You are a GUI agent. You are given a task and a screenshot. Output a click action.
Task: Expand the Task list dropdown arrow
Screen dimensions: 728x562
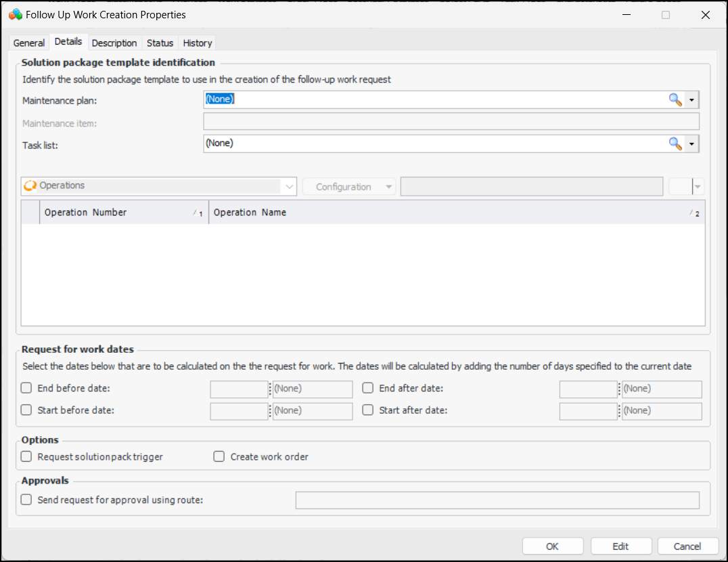[x=691, y=144]
